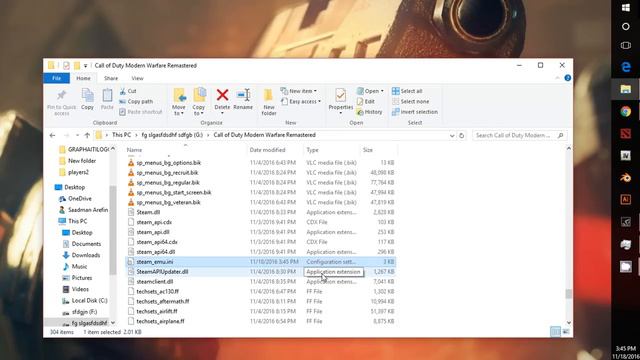Open the Copy to dropdown
Image resolution: width=640 pixels, height=360 pixels.
199,102
